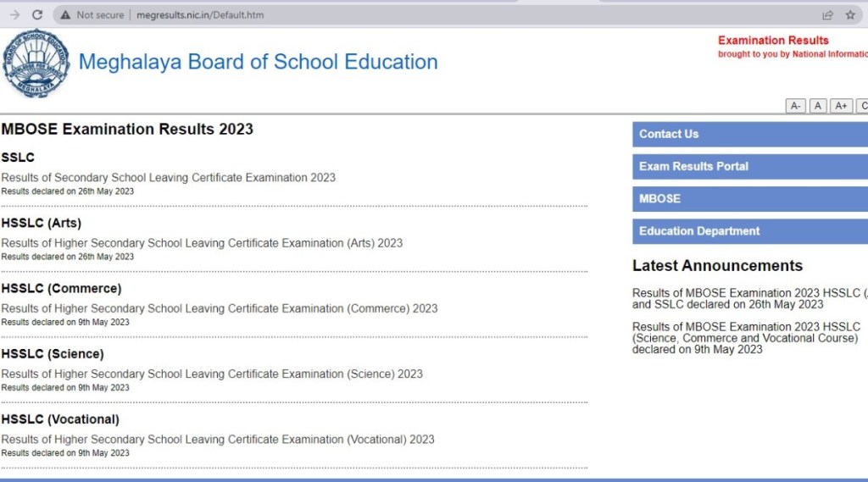This screenshot has width=868, height=482.
Task: Click the megresults.nic.in address bar URL
Action: [x=200, y=15]
